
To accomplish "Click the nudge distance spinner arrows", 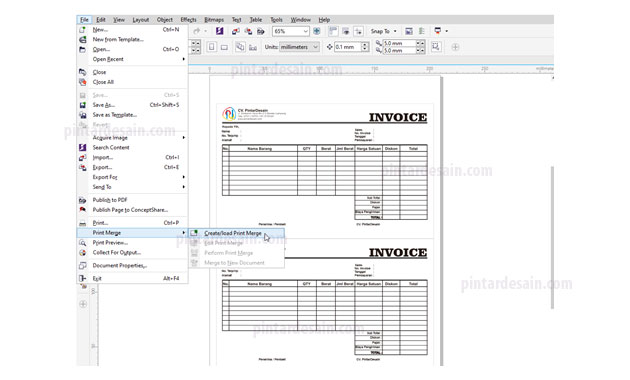I will [365, 47].
